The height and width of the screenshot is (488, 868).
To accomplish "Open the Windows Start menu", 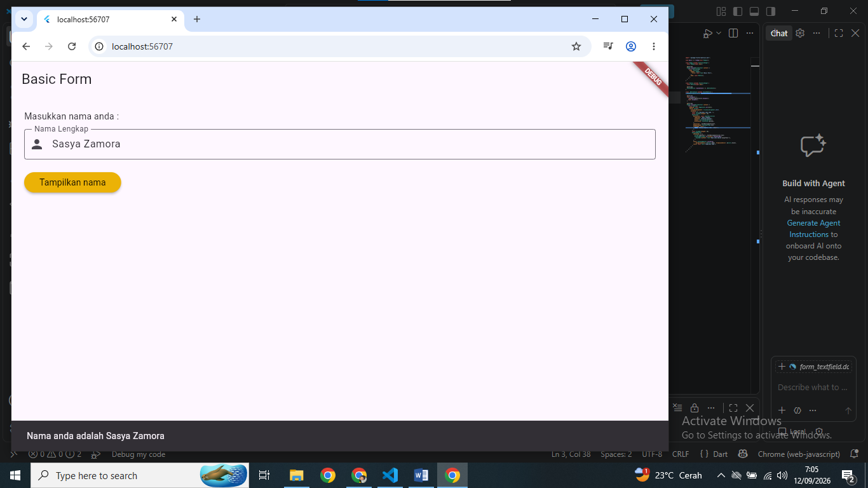I will point(15,475).
